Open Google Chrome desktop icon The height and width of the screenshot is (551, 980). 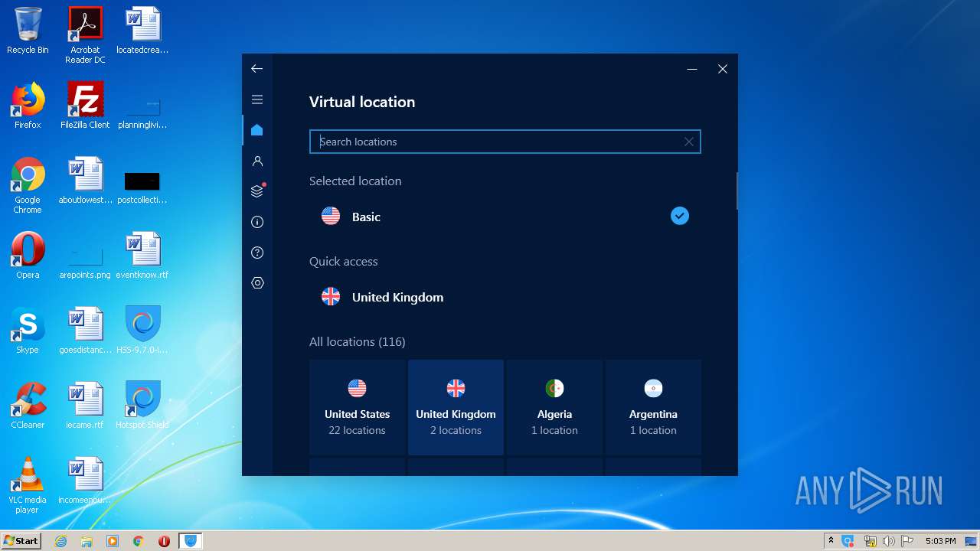(x=28, y=185)
